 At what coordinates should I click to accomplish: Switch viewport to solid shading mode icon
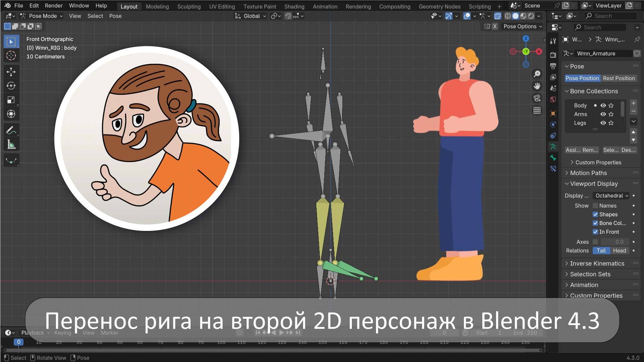pyautogui.click(x=516, y=16)
